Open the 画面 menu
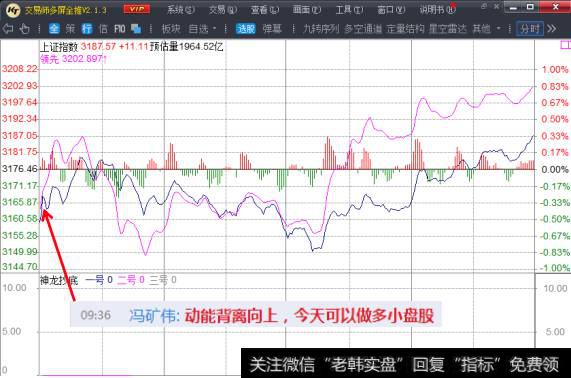The height and width of the screenshot is (378, 571). (307, 10)
